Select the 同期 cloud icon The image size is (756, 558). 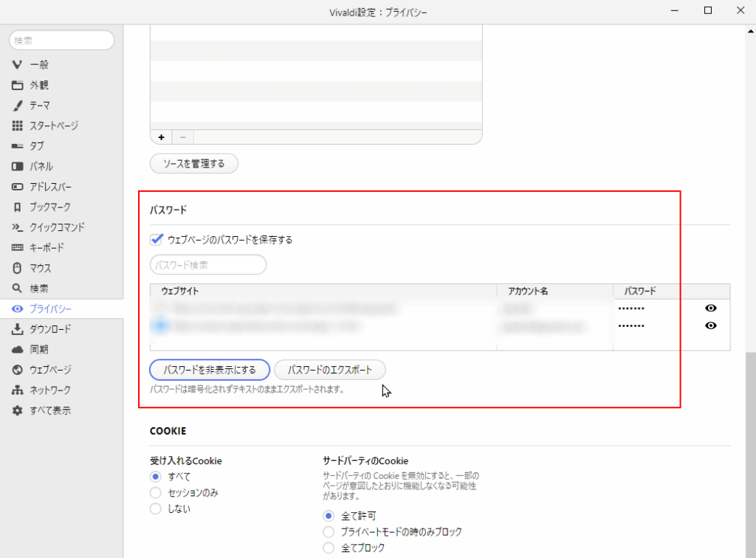click(x=18, y=349)
